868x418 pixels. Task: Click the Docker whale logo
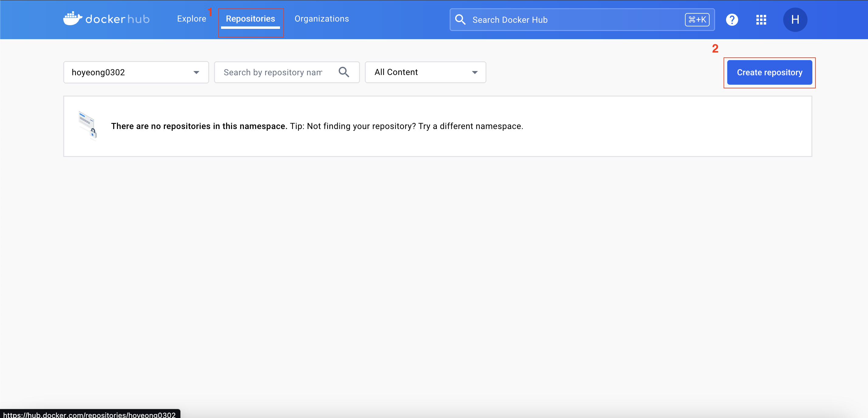[72, 19]
